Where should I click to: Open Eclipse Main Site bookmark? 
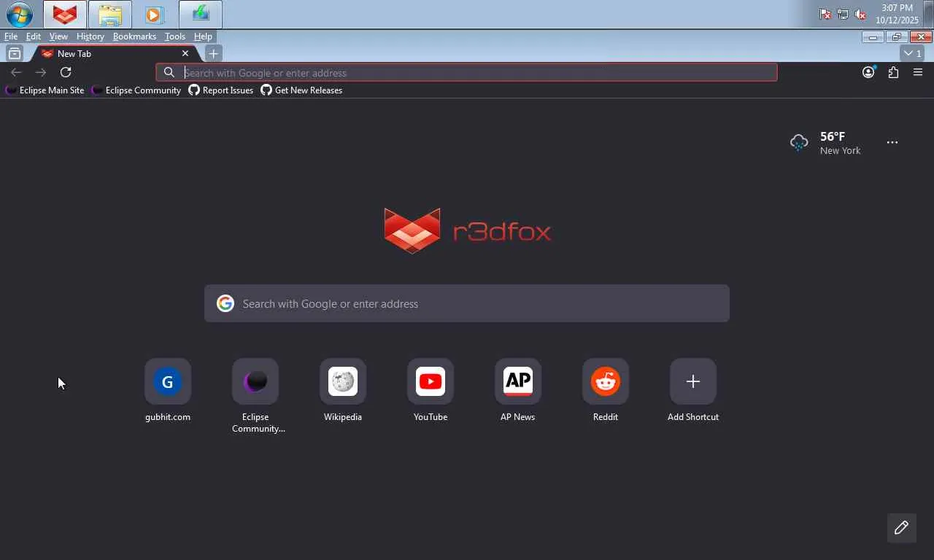pyautogui.click(x=45, y=90)
